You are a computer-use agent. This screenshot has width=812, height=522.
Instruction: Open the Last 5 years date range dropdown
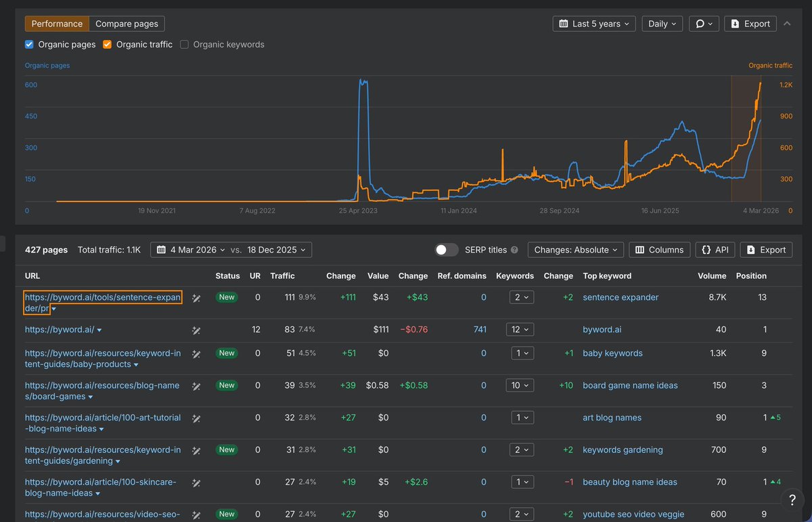pos(594,24)
